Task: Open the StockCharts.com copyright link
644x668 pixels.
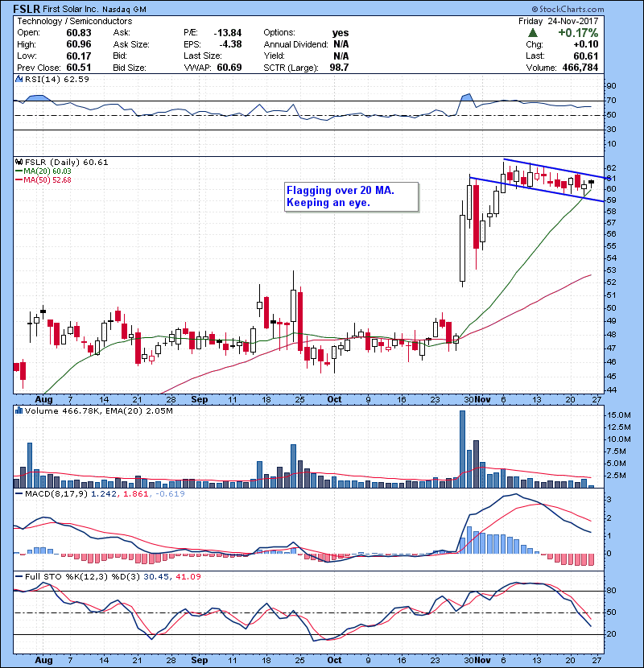Action: pyautogui.click(x=568, y=9)
